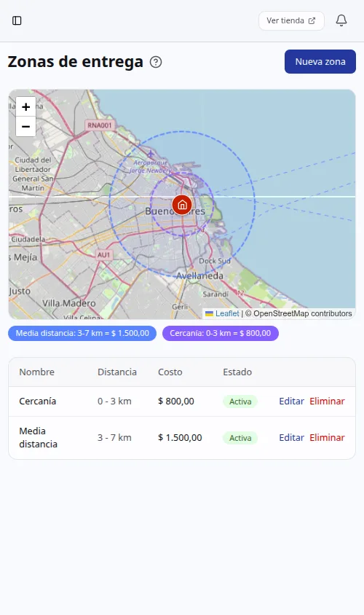The height and width of the screenshot is (615, 364).
Task: Click the $ 800,00 cost cell
Action: [176, 401]
